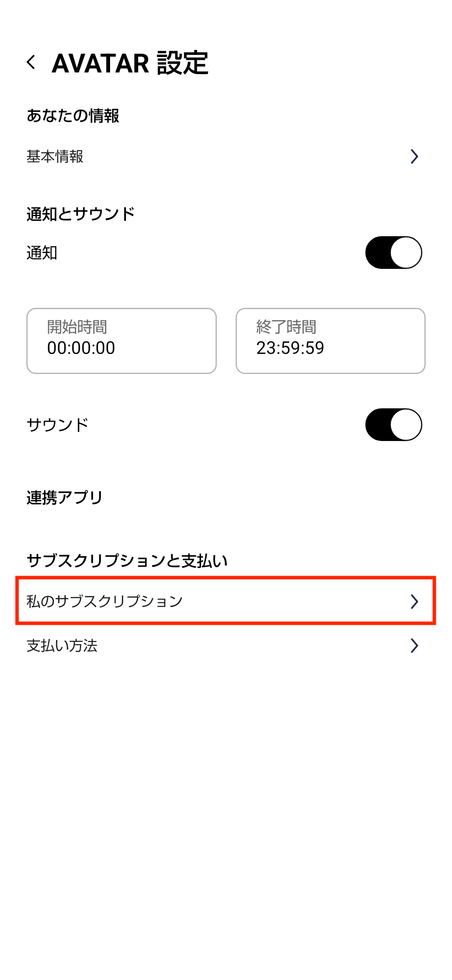Click the あなたの情報 heading
This screenshot has height=980, width=452.
coord(73,116)
